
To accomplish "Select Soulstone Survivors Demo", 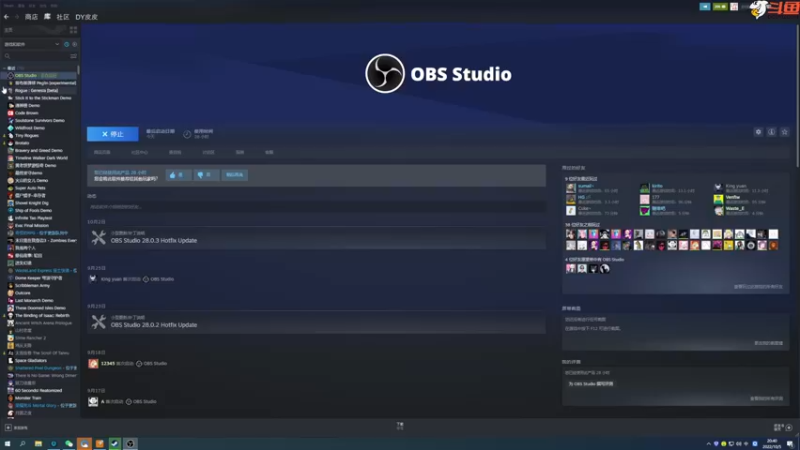I will (40, 120).
